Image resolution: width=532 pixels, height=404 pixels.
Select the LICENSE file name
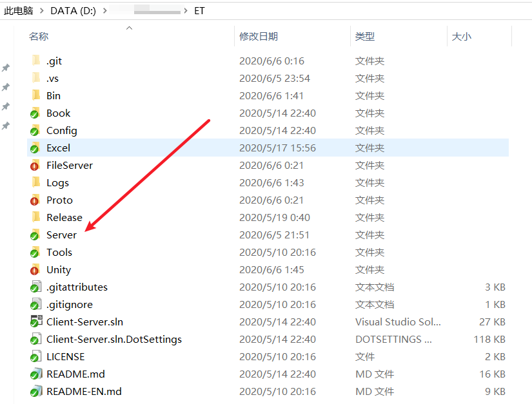pos(66,356)
